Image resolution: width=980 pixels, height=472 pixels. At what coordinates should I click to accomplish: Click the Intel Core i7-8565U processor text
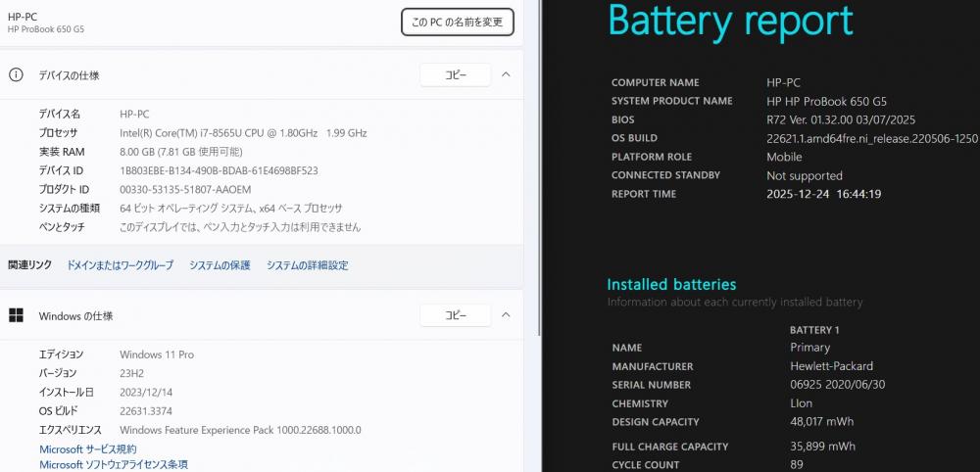click(x=243, y=133)
